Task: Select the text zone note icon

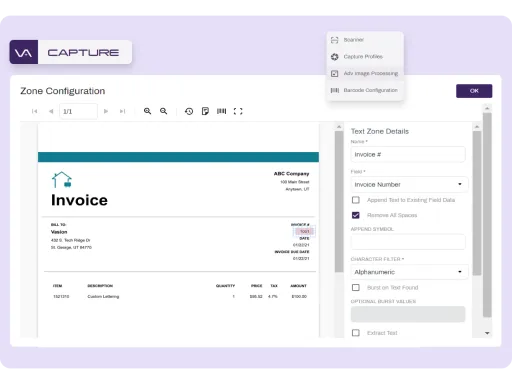Action: click(x=205, y=111)
